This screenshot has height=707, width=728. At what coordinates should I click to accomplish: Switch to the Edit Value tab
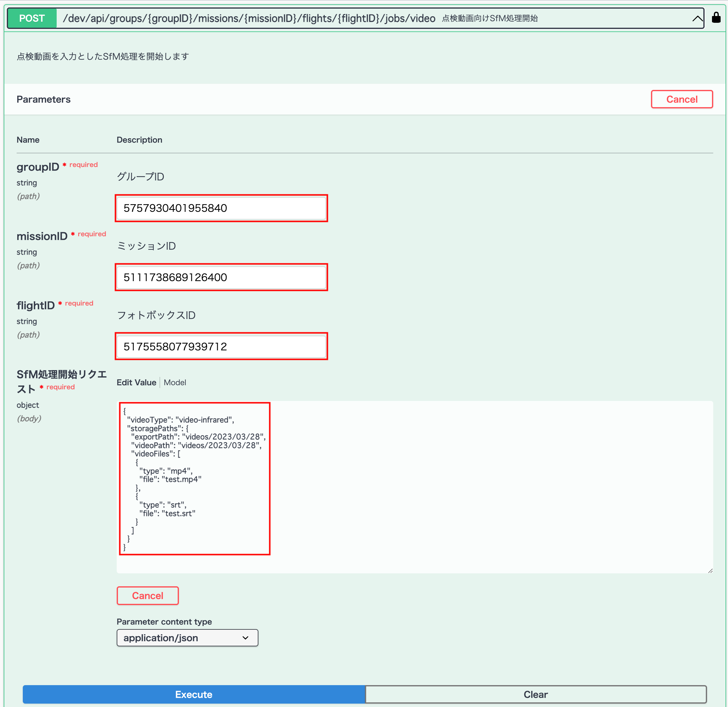tap(136, 382)
